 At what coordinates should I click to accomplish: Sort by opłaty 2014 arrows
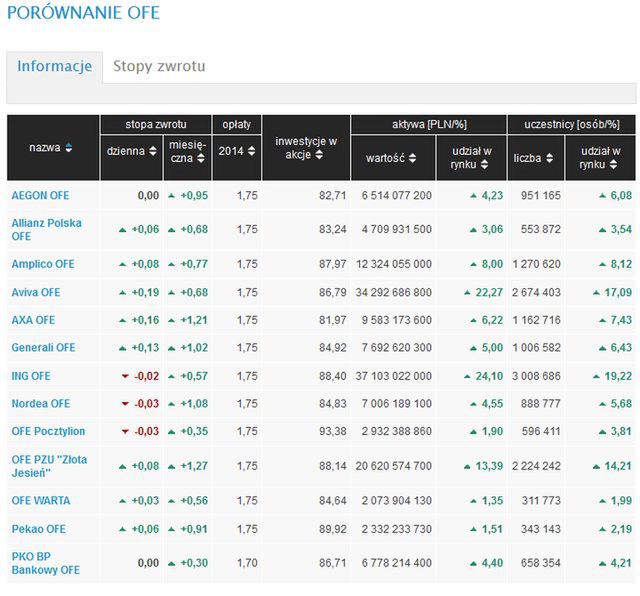click(251, 151)
